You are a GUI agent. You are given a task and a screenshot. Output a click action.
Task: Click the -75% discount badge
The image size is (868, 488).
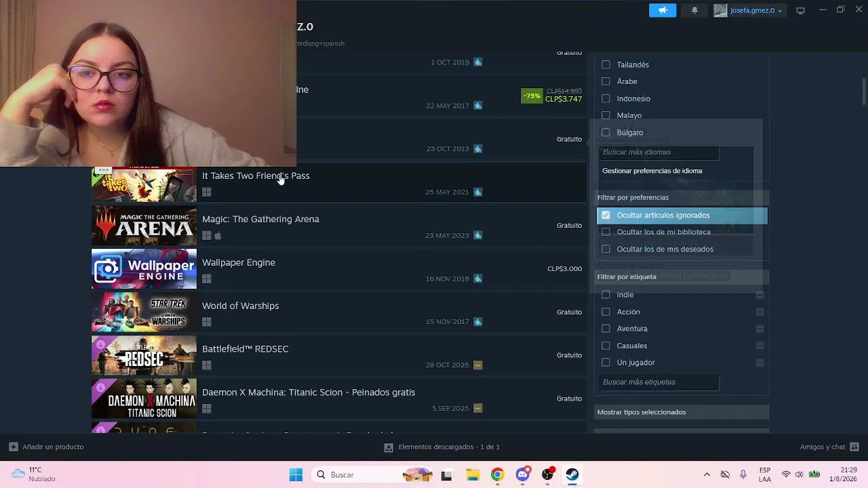[x=532, y=96]
